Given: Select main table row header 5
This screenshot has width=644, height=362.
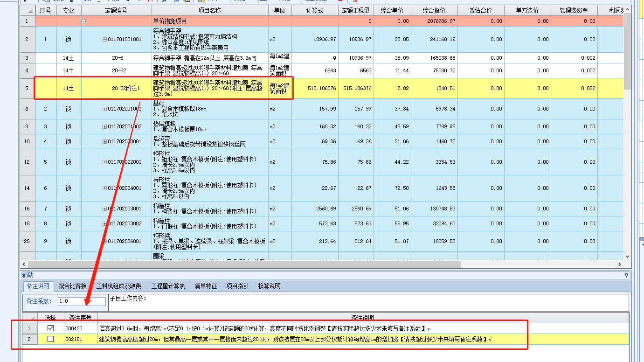Looking at the screenshot, I should 27,88.
